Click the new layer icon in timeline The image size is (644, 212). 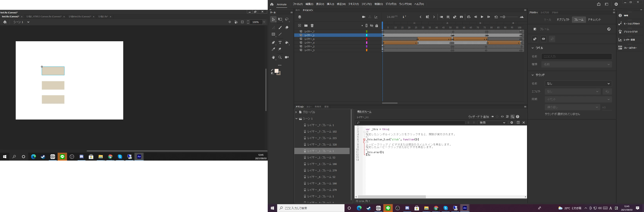click(x=299, y=26)
